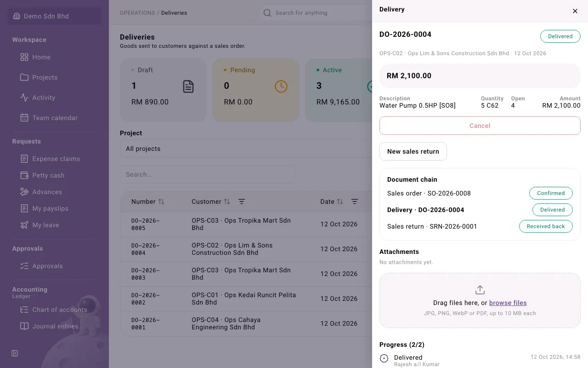
Task: Open the Date column filter
Action: 355,201
